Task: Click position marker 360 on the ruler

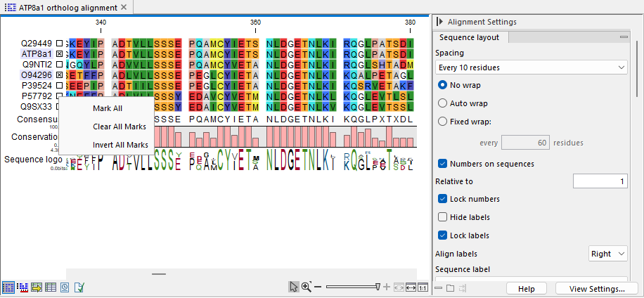Action: tap(255, 22)
